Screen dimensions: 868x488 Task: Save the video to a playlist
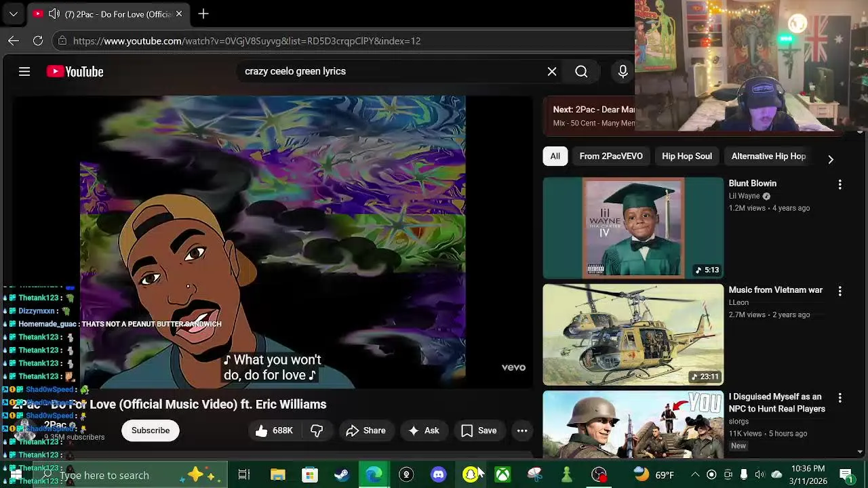click(479, 430)
